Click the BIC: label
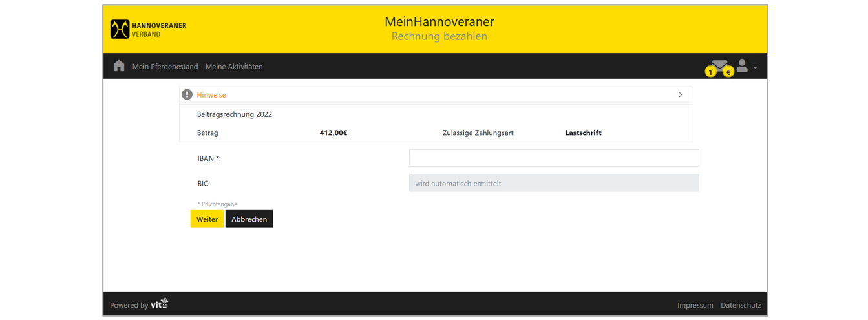The height and width of the screenshot is (320, 868). (x=204, y=184)
